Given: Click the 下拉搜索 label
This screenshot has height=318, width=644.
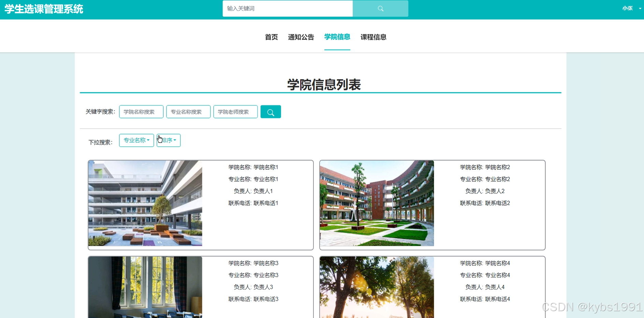Looking at the screenshot, I should click(x=100, y=142).
